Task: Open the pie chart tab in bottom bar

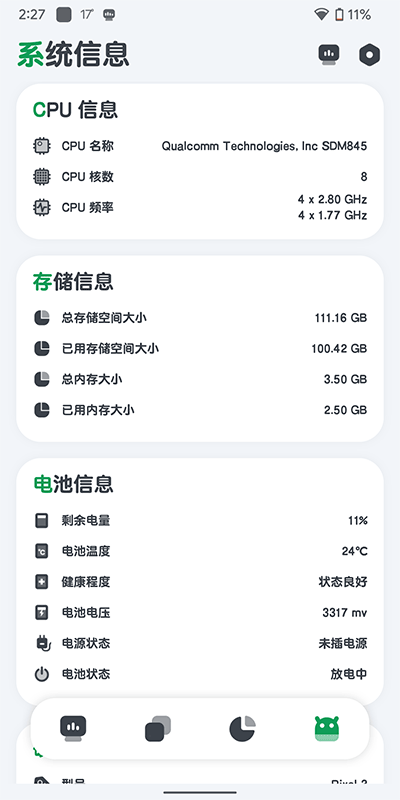Action: (242, 729)
